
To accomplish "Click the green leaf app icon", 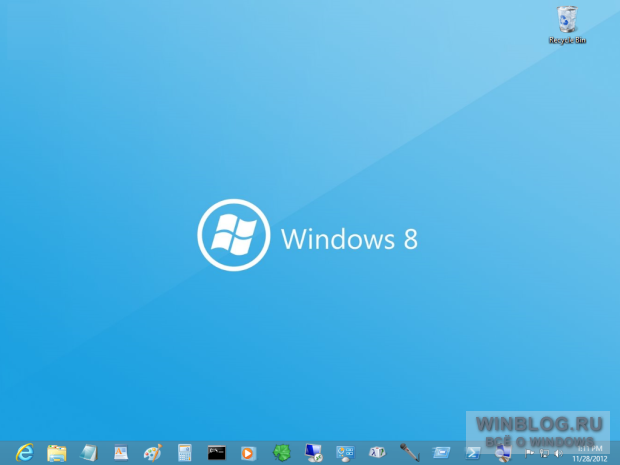I will pyautogui.click(x=282, y=453).
